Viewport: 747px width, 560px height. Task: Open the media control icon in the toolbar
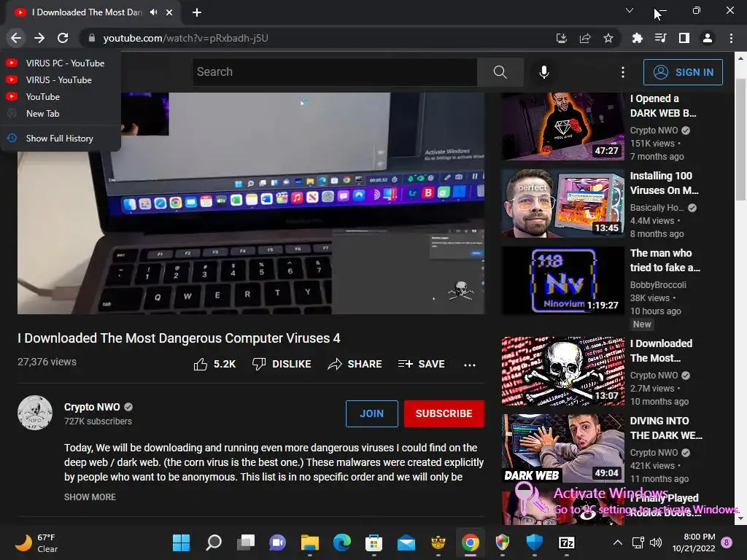[x=661, y=38]
